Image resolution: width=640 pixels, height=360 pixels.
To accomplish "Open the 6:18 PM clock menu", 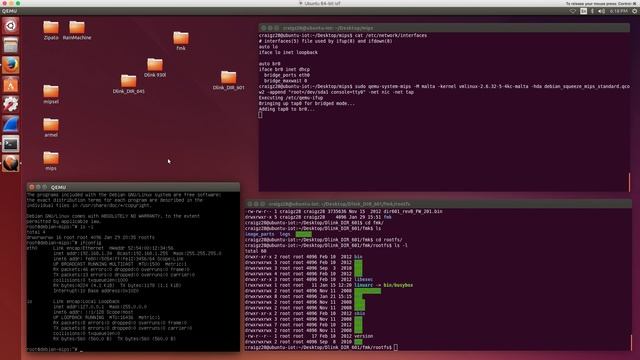I will (x=619, y=11).
